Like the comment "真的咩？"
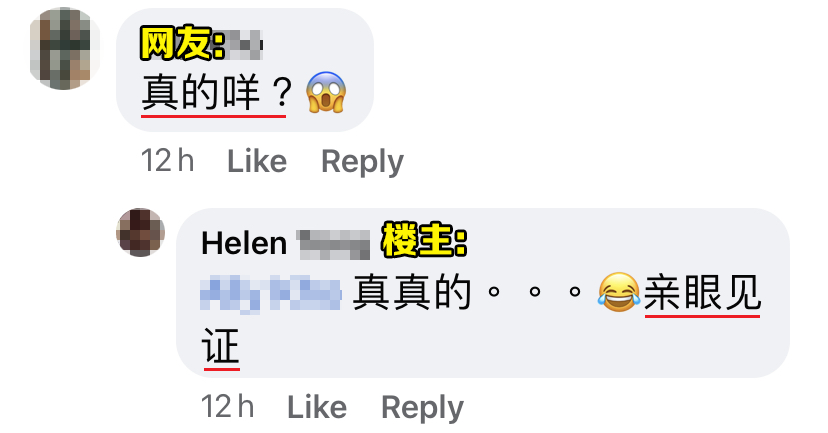Viewport: 828px width, 433px height. coord(257,161)
